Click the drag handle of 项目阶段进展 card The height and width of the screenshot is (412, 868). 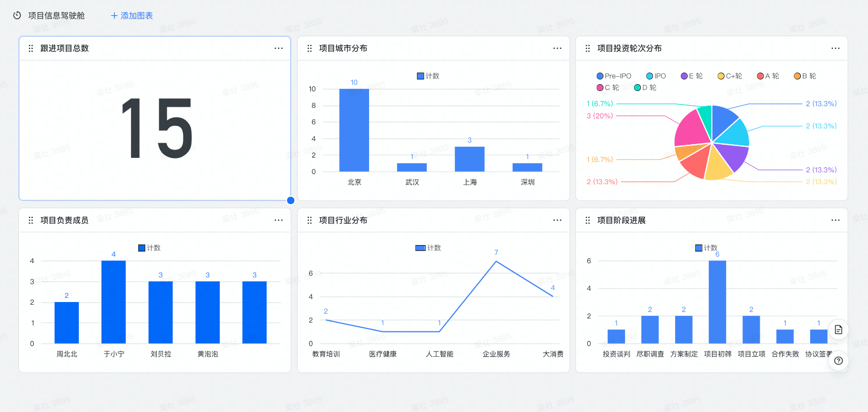pyautogui.click(x=588, y=220)
